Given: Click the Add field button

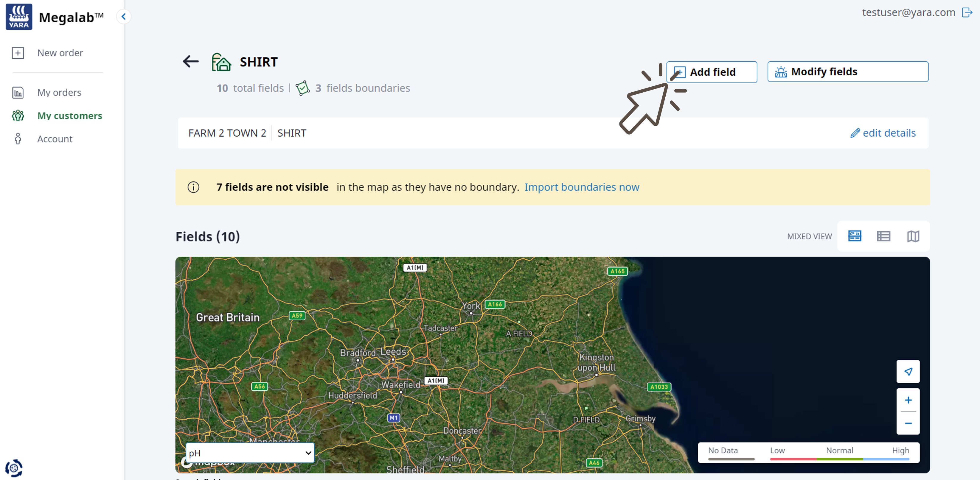Looking at the screenshot, I should [712, 72].
